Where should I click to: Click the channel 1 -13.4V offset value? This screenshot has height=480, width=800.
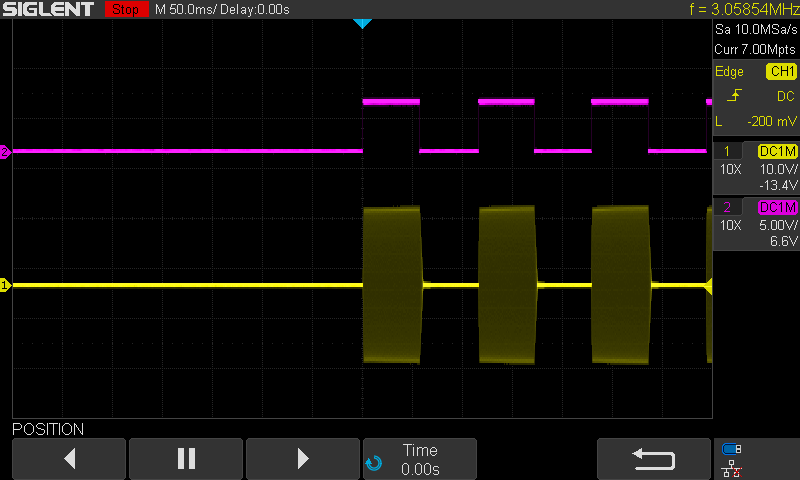[778, 185]
